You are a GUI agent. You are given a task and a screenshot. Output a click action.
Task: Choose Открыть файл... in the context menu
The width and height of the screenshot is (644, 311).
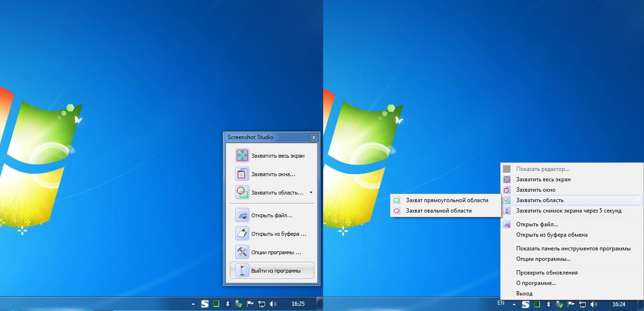tap(572, 224)
